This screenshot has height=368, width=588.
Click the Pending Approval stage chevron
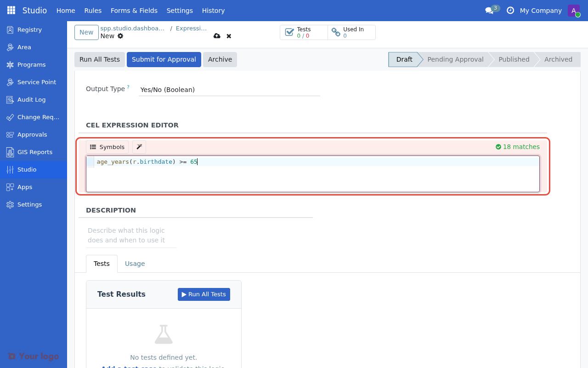pos(455,59)
